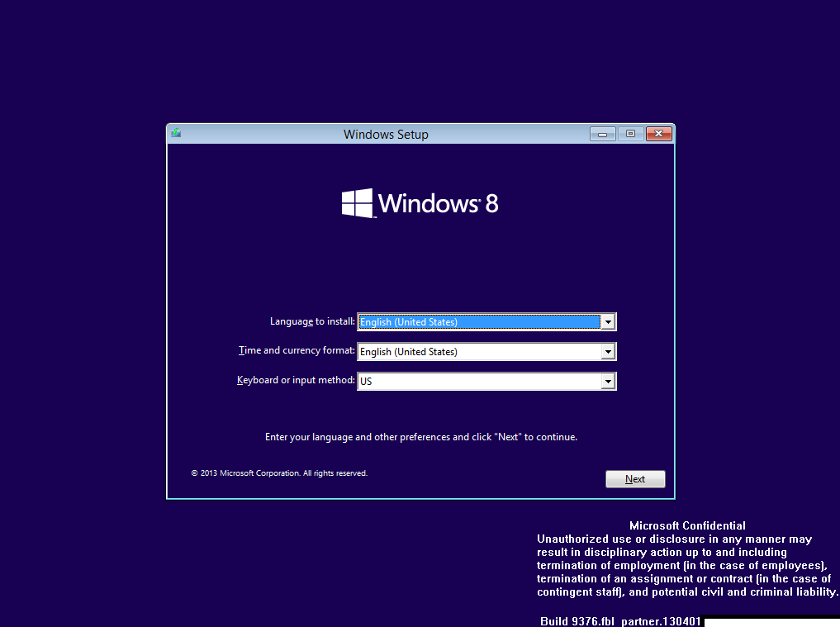This screenshot has width=840, height=627.
Task: Click the 'Enter your language and other preferences' instruction
Action: coord(421,437)
